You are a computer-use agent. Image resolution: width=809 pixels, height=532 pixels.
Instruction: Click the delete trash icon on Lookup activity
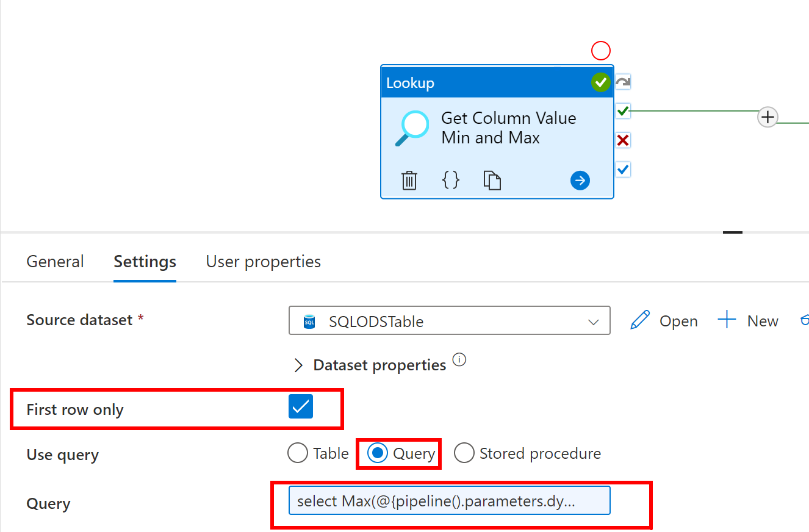pyautogui.click(x=409, y=181)
